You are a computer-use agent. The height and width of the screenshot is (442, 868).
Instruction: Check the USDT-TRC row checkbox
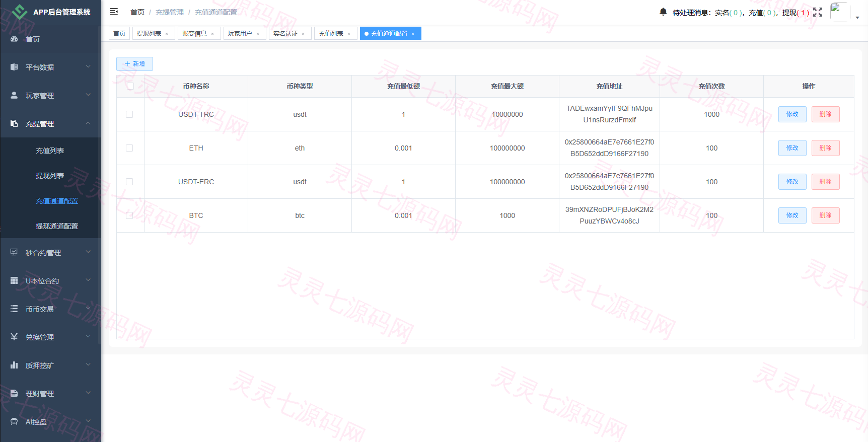pos(129,114)
